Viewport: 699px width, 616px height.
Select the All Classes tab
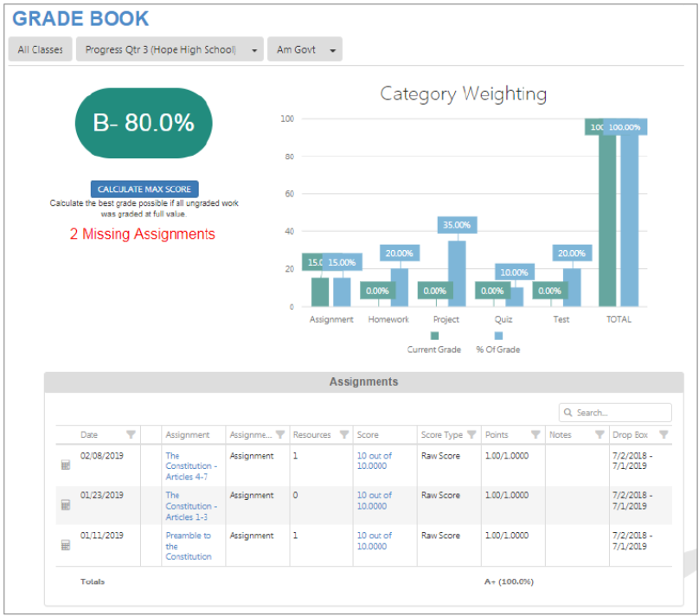pyautogui.click(x=41, y=50)
